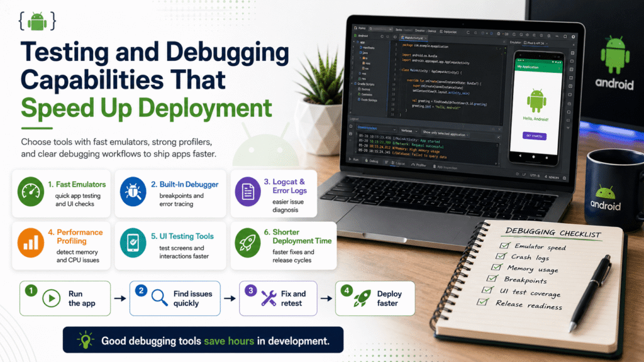Select the MainActivity.kt editor tab
644x362 pixels.
pyautogui.click(x=413, y=38)
